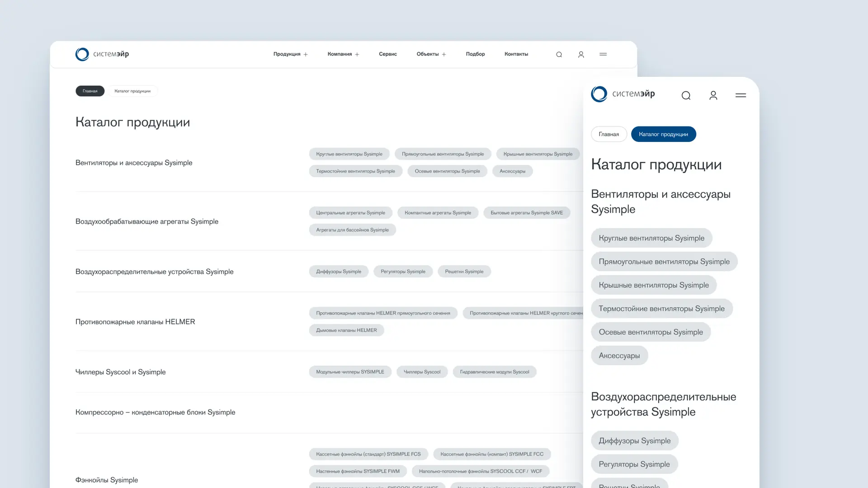Click the Системэйр logo in desktop header

click(x=102, y=54)
